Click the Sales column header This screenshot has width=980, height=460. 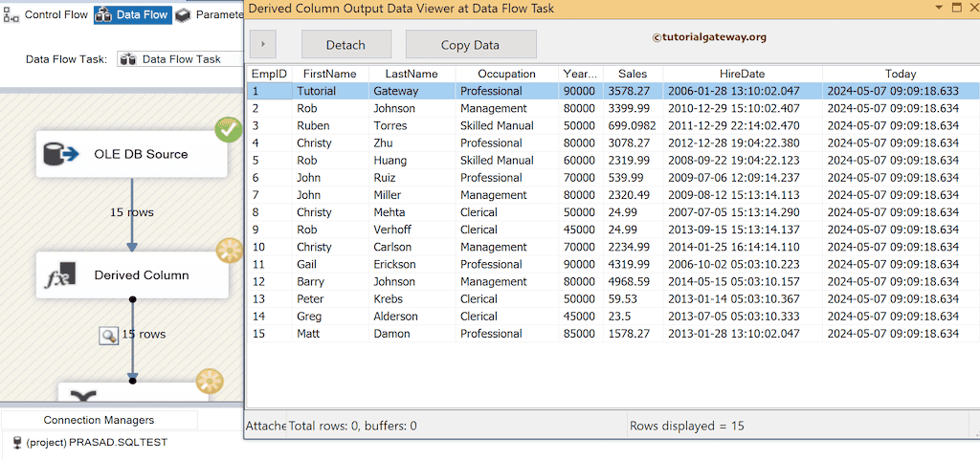tap(634, 74)
